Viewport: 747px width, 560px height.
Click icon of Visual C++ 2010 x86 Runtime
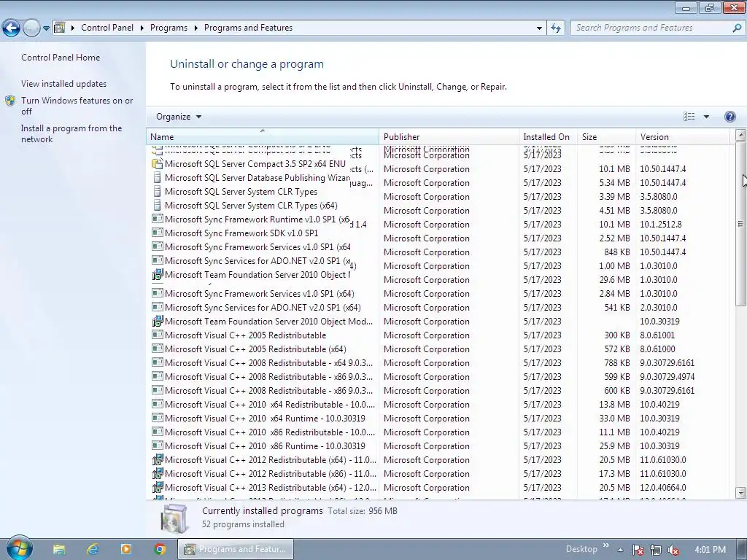point(158,446)
